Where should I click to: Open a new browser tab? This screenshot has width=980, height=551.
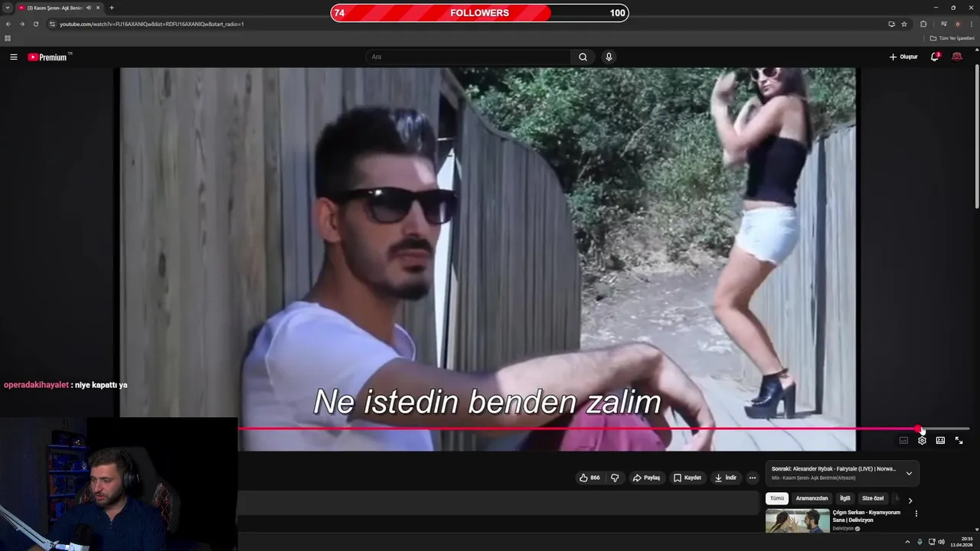112,8
